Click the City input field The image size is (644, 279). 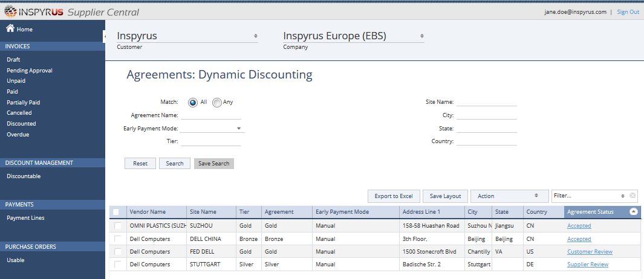pos(487,115)
